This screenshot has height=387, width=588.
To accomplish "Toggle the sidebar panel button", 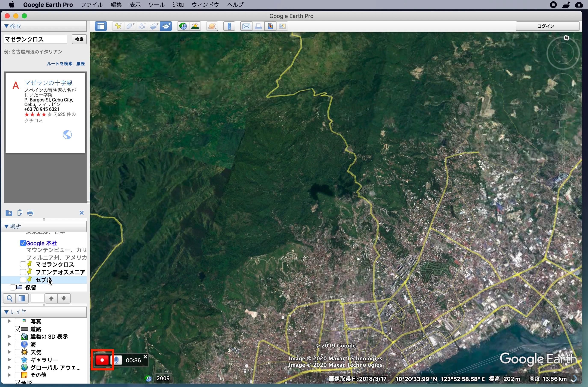I will coord(101,26).
